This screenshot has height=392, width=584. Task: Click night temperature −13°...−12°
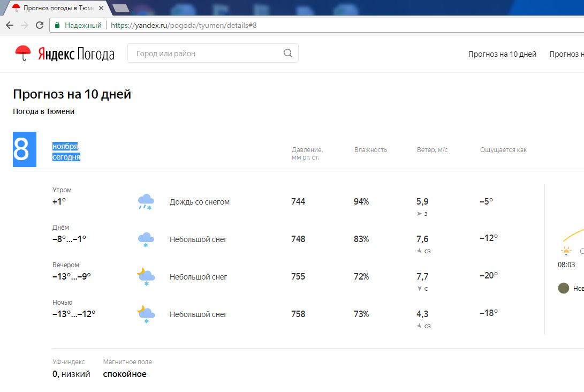(x=74, y=314)
